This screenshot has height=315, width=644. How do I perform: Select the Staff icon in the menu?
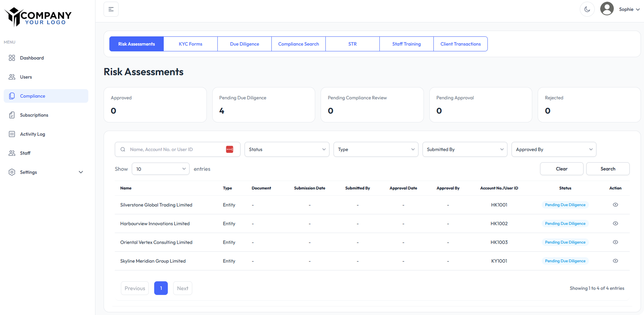[x=12, y=153]
